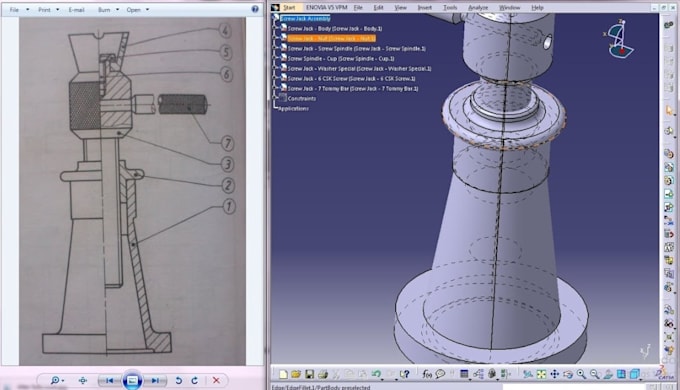Select 'Screw Jack - Body' tree item

click(x=334, y=29)
